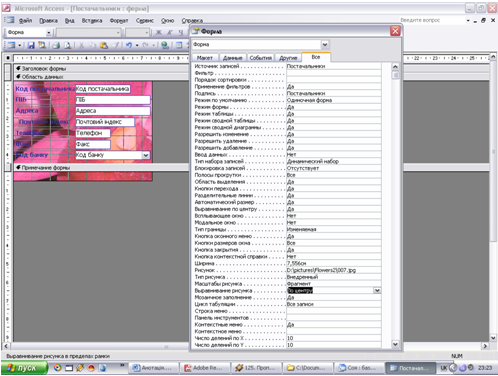Click the Undo arrow icon
The height and width of the screenshot is (376, 498).
point(129,45)
